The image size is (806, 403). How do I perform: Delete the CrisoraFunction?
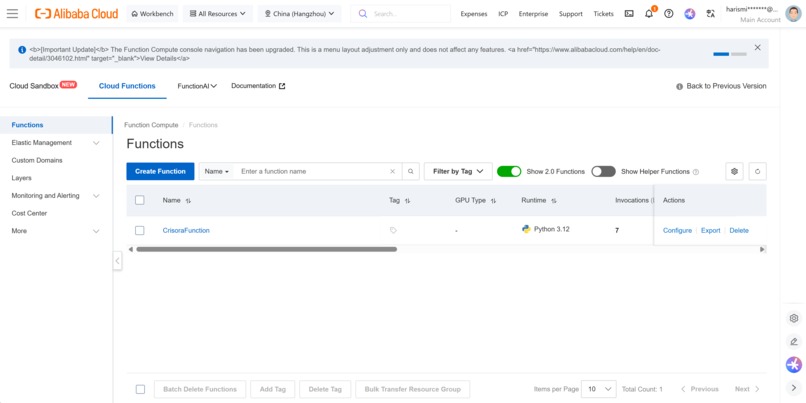(739, 231)
